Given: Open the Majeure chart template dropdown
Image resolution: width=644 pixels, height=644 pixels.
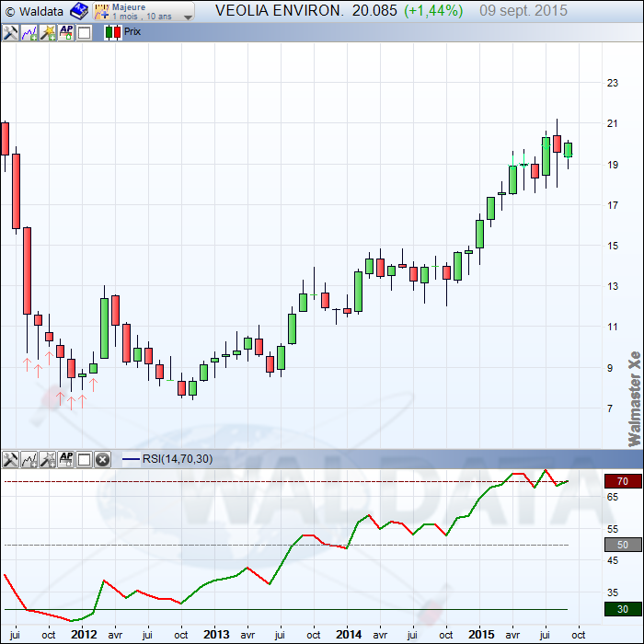Looking at the screenshot, I should (x=144, y=11).
